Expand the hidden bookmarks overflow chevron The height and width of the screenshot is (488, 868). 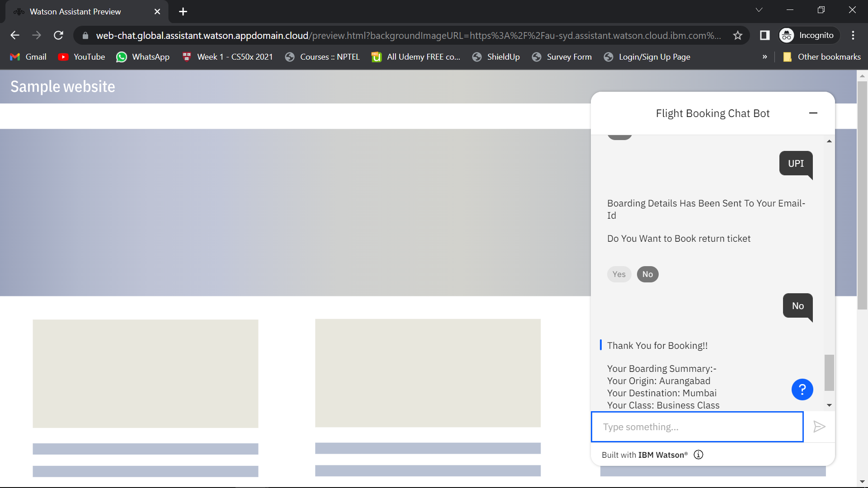(x=764, y=57)
